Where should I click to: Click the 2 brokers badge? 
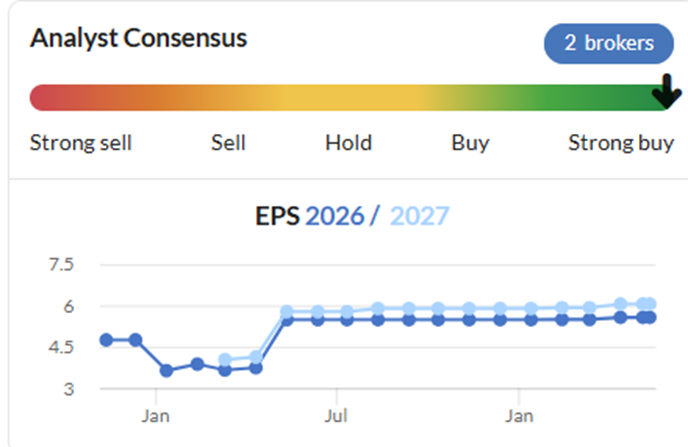609,43
